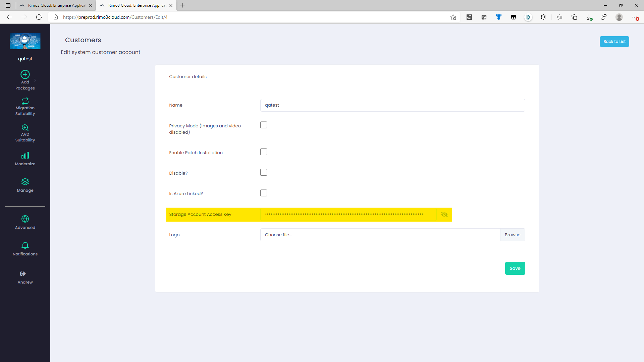
Task: Open Add Packages in sidebar
Action: pos(25,80)
